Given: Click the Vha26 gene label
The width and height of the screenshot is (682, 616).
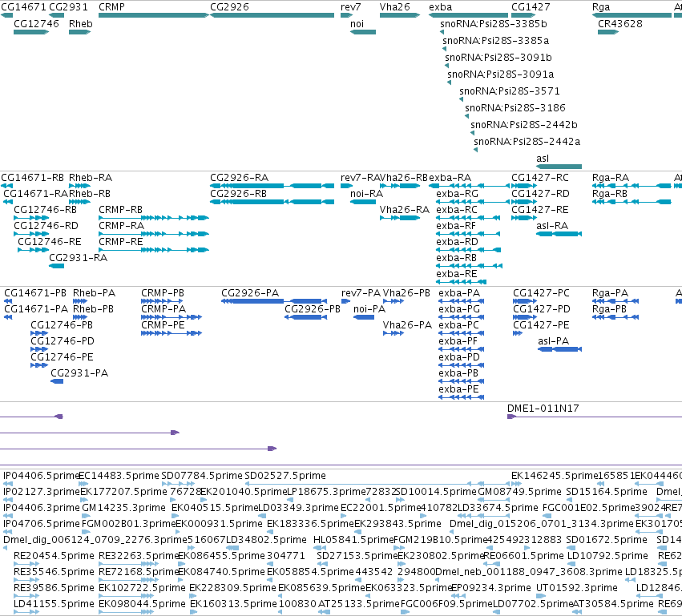Looking at the screenshot, I should point(395,7).
